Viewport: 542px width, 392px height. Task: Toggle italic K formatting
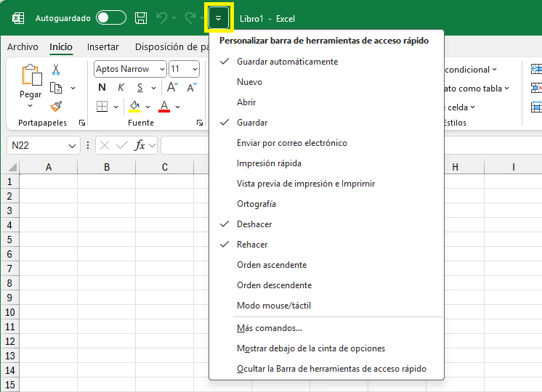(x=121, y=87)
